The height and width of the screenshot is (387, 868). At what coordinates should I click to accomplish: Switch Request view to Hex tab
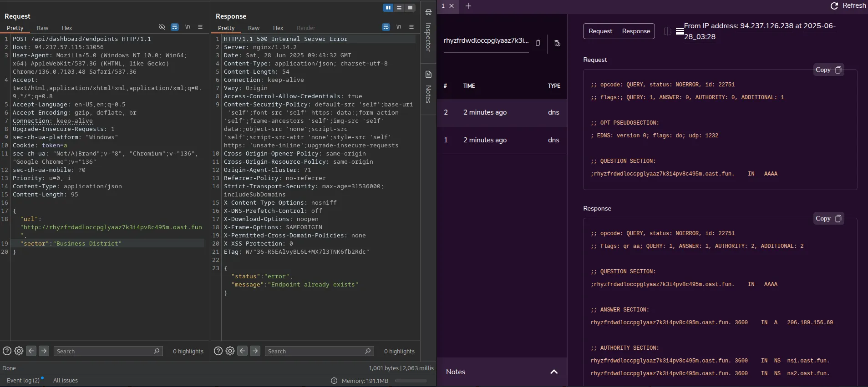point(67,28)
